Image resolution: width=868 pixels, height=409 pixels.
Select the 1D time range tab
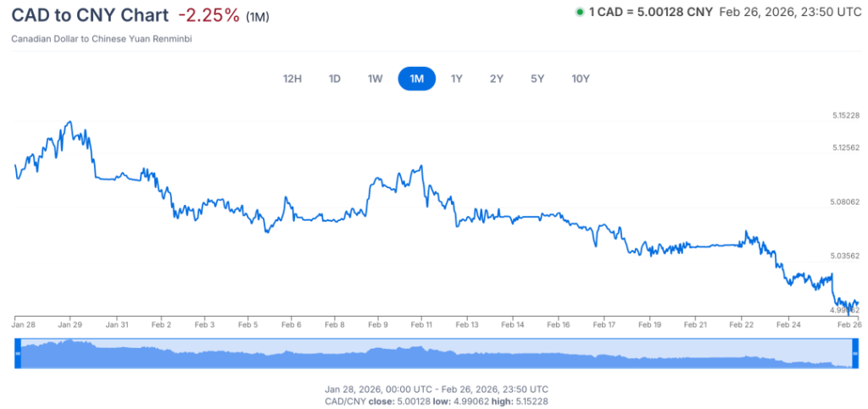point(334,79)
